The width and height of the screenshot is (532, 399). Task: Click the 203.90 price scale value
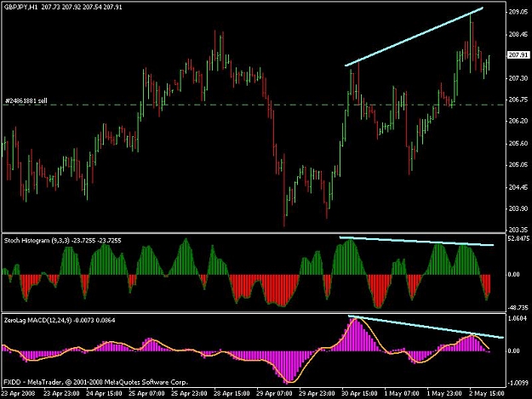[x=518, y=208]
